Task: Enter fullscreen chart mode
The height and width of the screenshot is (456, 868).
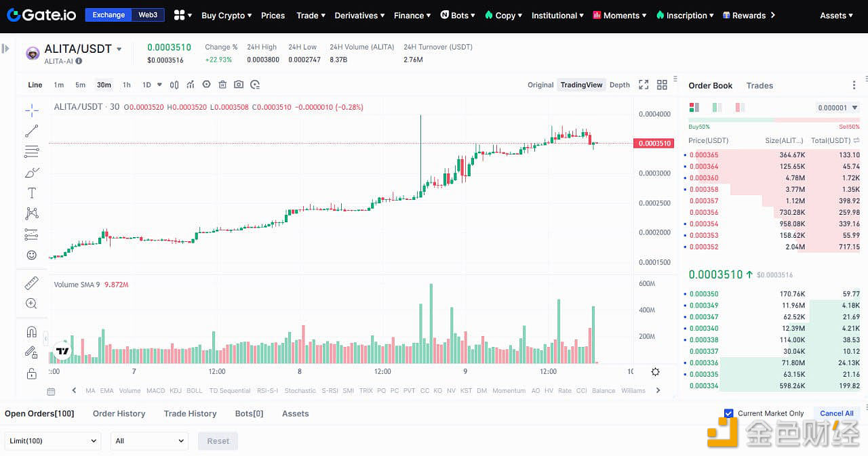Action: click(644, 85)
